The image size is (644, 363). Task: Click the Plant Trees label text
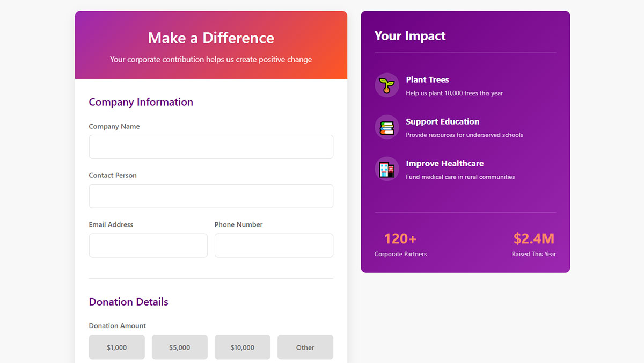pos(427,79)
